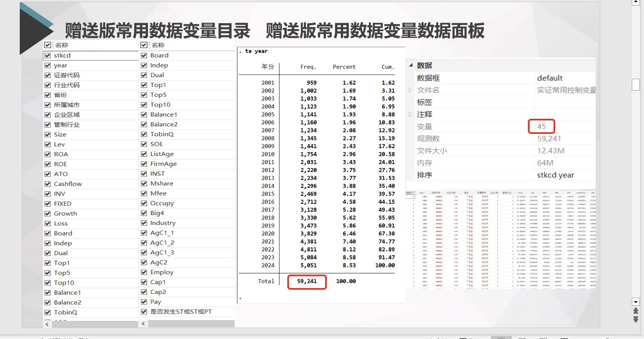The image size is (644, 339).
Task: Click horizontal scrollbar track under Pay list
Action: tap(191, 324)
